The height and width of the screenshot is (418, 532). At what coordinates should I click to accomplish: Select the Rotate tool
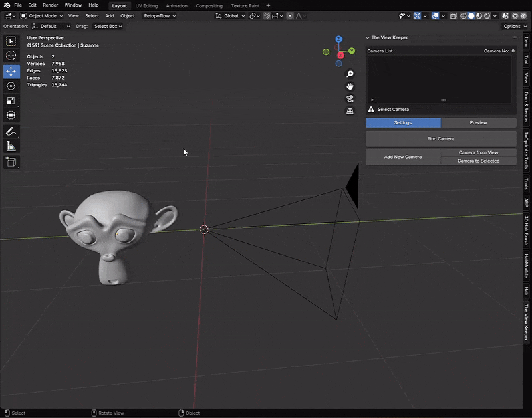[x=11, y=86]
